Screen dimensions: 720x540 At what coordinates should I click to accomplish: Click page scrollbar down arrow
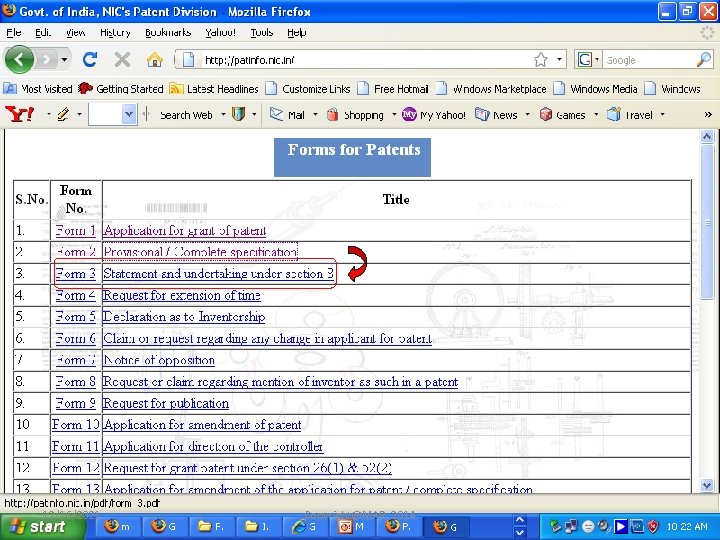(x=707, y=484)
